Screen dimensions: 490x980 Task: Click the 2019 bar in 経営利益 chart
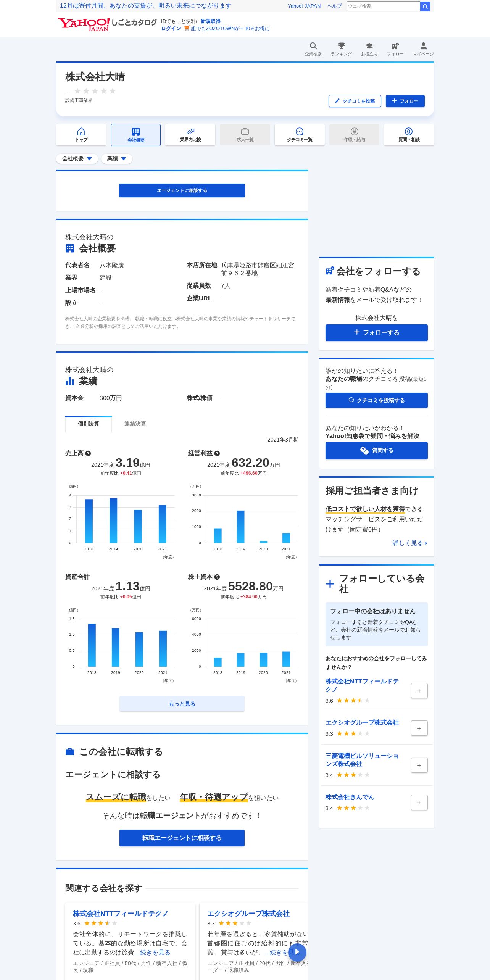point(240,527)
